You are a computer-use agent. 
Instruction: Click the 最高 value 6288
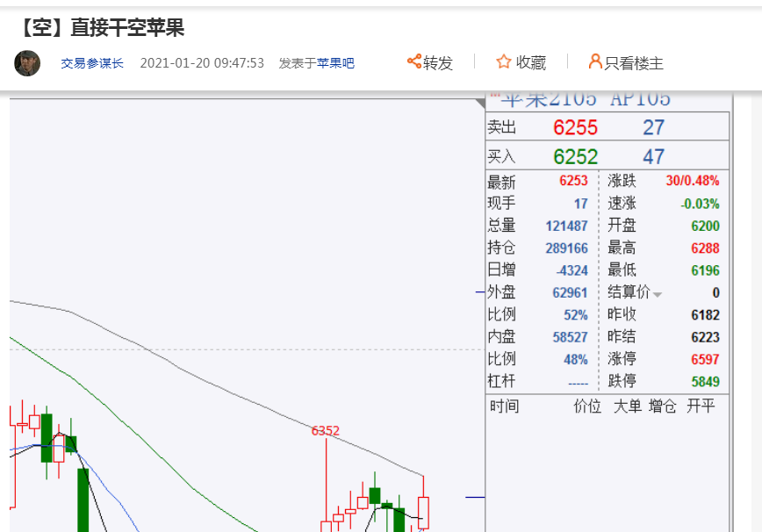705,248
